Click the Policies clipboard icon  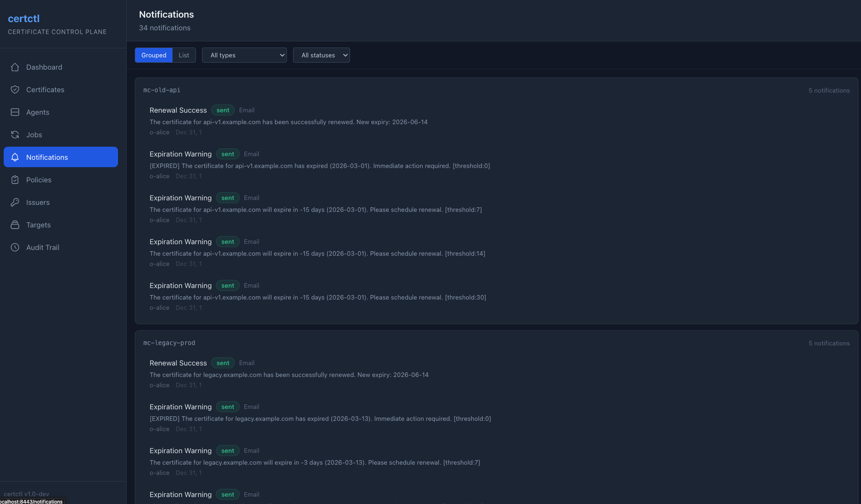coord(15,180)
